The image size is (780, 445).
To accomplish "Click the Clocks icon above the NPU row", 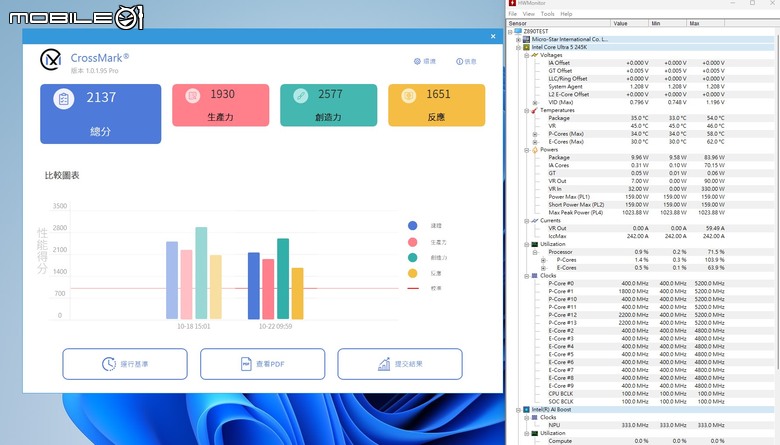I will click(535, 418).
